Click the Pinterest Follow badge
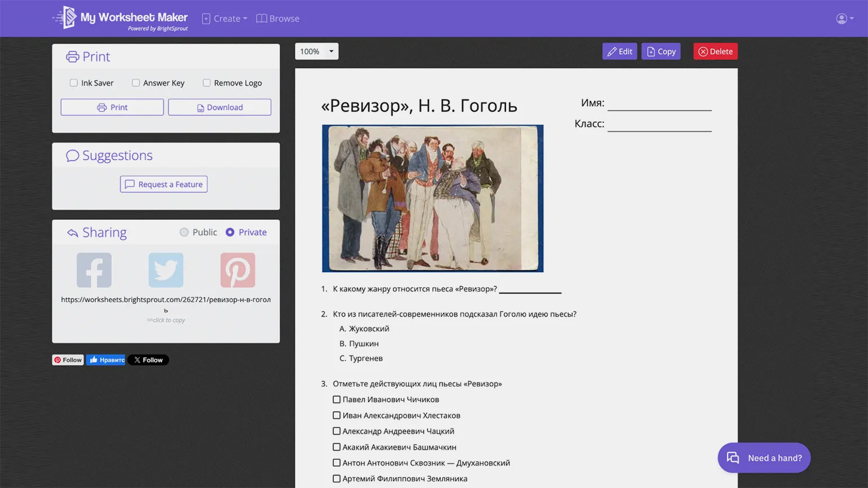The image size is (868, 488). coord(68,360)
